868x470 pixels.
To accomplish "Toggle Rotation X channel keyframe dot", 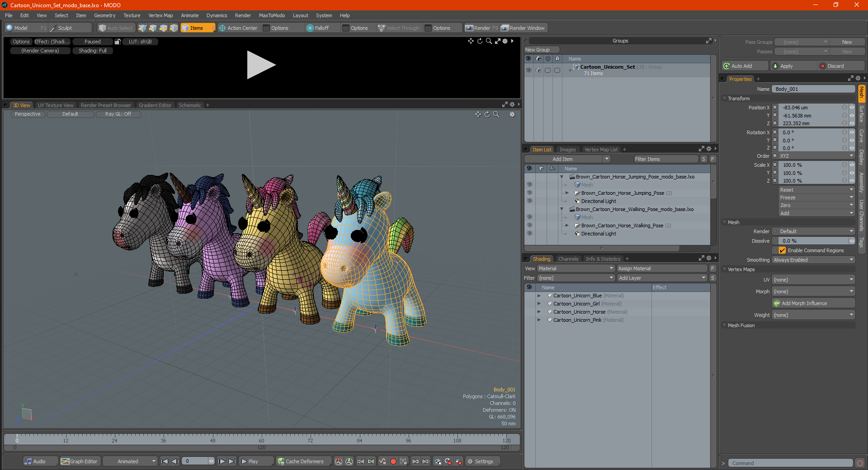I will click(775, 132).
